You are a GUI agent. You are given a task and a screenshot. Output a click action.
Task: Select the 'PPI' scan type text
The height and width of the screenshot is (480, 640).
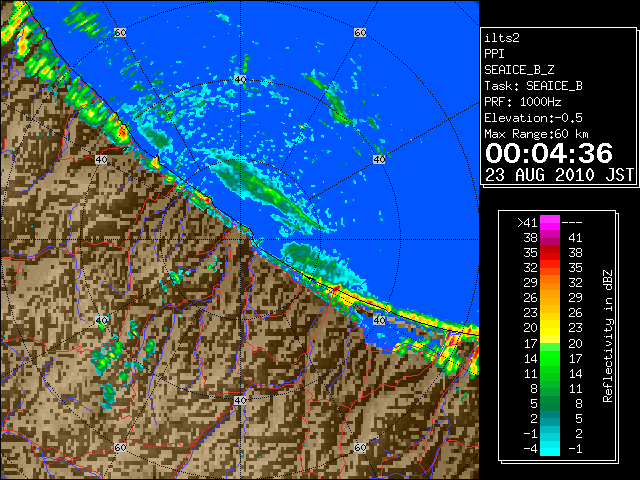coord(494,54)
